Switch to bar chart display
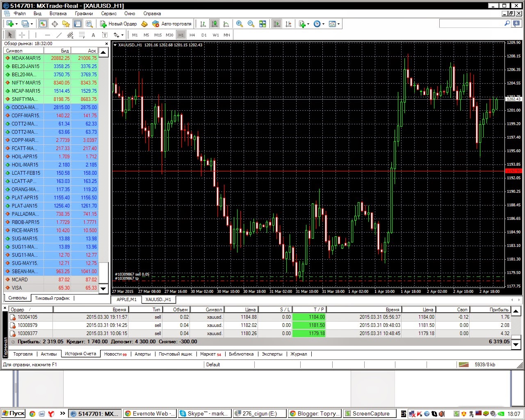This screenshot has height=420, width=525. coord(203,24)
